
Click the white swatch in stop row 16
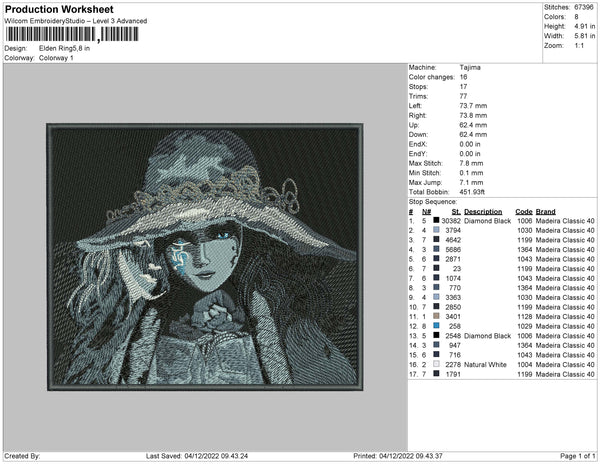click(436, 364)
